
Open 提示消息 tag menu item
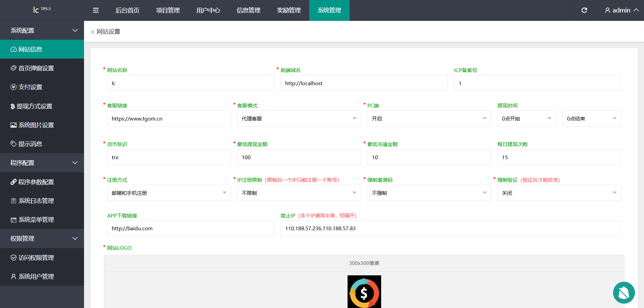30,144
